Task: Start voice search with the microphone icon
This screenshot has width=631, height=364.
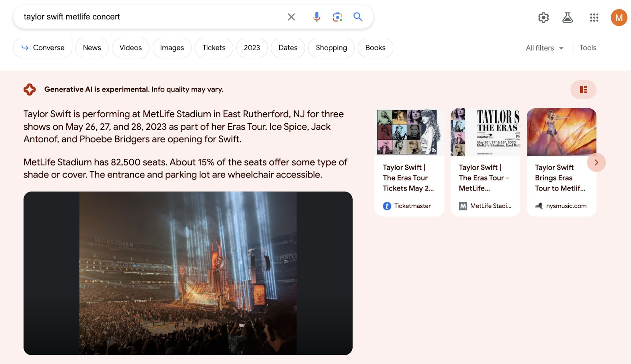Action: coord(316,17)
